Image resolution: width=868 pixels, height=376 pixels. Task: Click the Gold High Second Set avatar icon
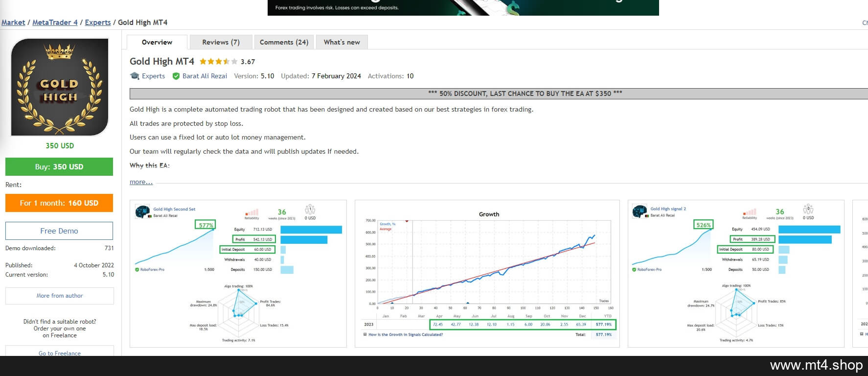(142, 211)
